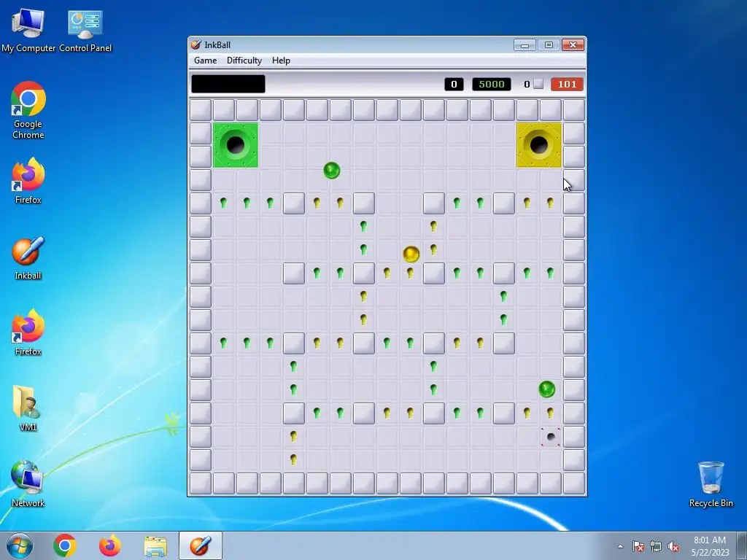Viewport: 747px width, 560px height.
Task: Click the black ball queue box
Action: pos(228,84)
